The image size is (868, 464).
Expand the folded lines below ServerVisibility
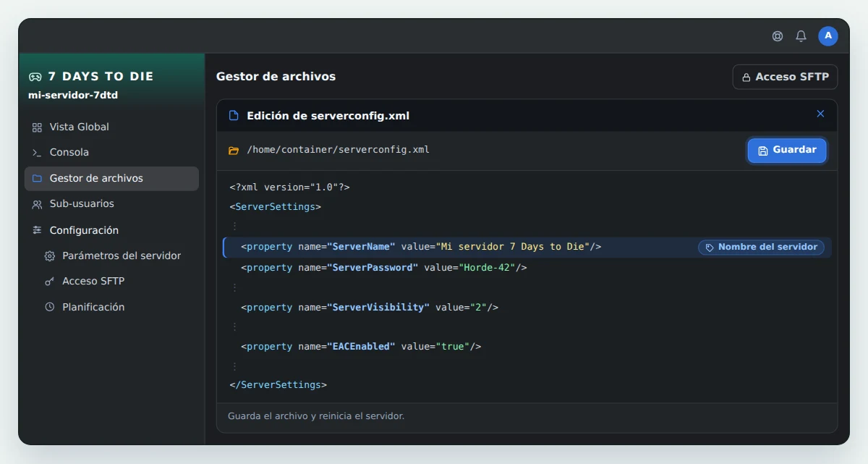234,327
